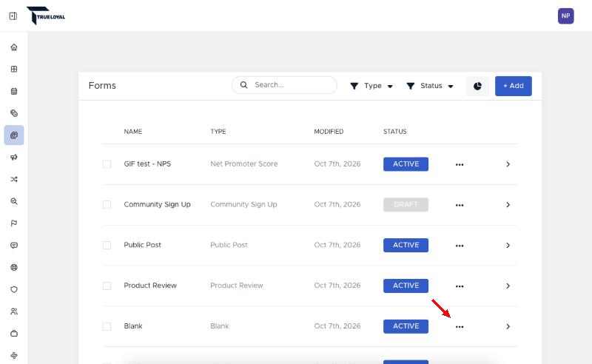The width and height of the screenshot is (592, 364).
Task: Open the flag sidebar icon
Action: click(x=14, y=223)
